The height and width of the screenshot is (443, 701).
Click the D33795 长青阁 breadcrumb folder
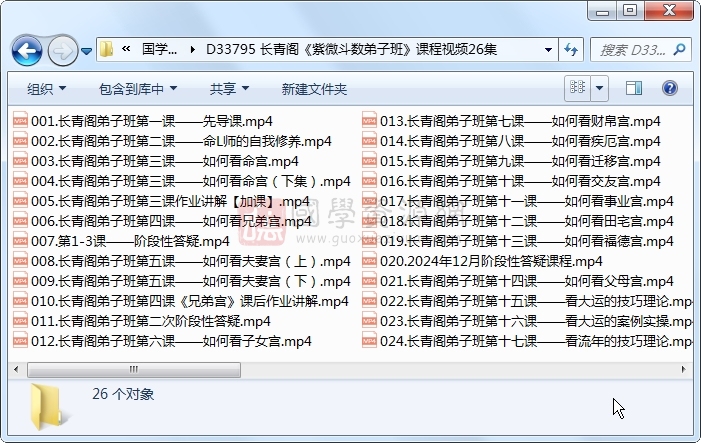tap(351, 49)
